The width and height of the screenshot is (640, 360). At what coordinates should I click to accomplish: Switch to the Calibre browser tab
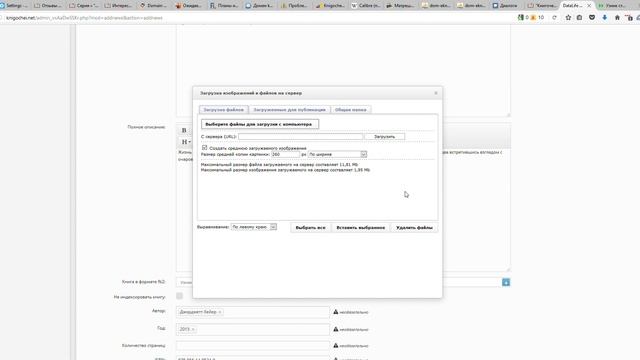click(366, 6)
